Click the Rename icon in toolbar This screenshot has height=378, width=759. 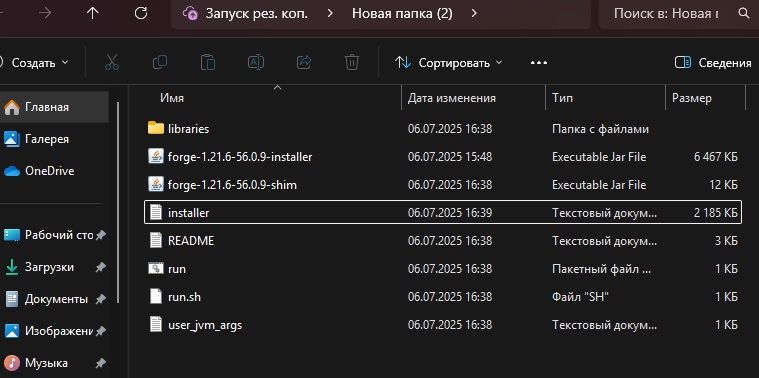point(256,62)
